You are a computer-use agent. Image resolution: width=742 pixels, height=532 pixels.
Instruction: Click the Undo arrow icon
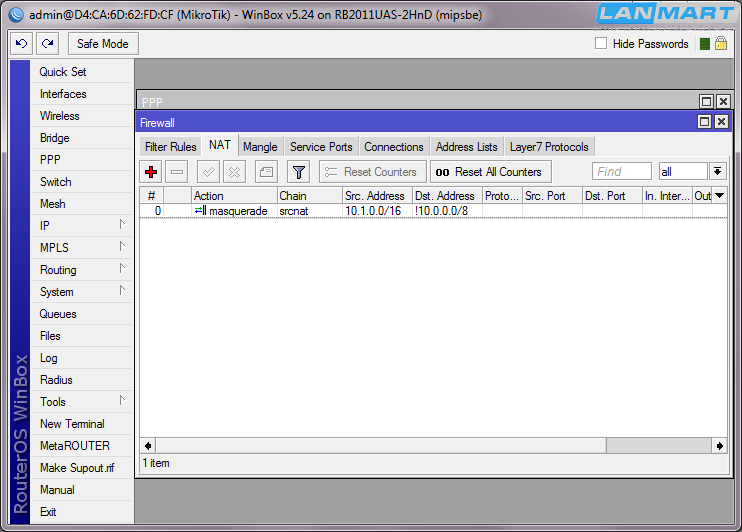tap(21, 44)
